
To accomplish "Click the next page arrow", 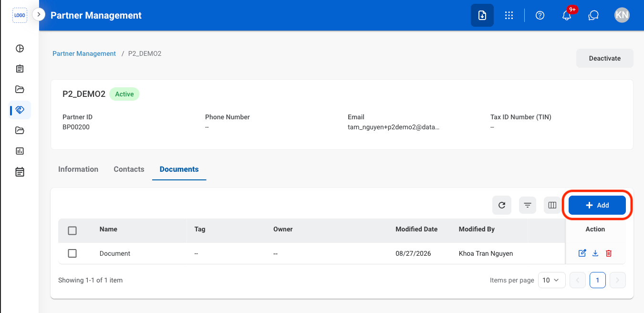I will tap(618, 280).
